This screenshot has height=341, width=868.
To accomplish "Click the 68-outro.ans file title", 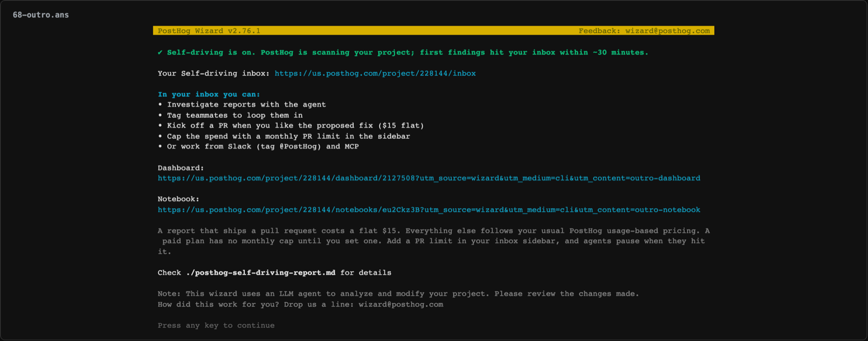I will click(x=41, y=15).
